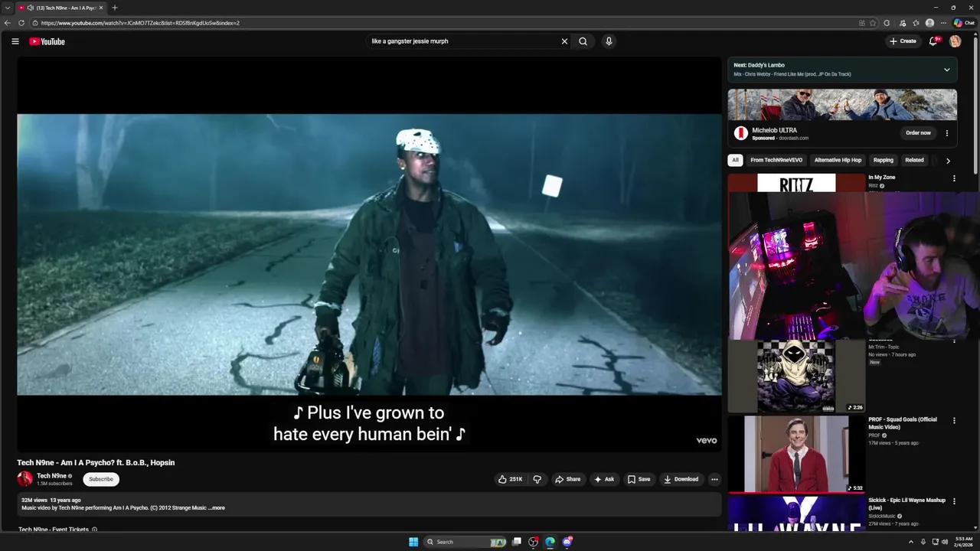Go to YouTube home via the logo
Image resolution: width=980 pixels, height=551 pixels.
(x=47, y=41)
